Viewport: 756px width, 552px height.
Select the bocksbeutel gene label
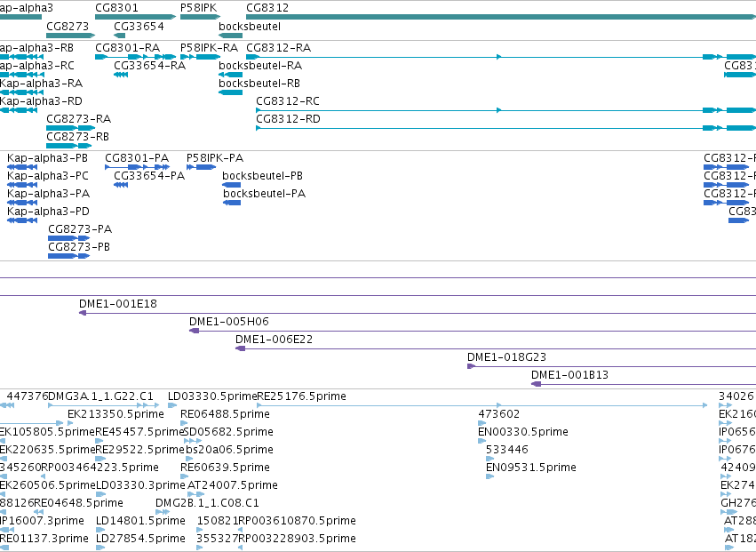[250, 26]
